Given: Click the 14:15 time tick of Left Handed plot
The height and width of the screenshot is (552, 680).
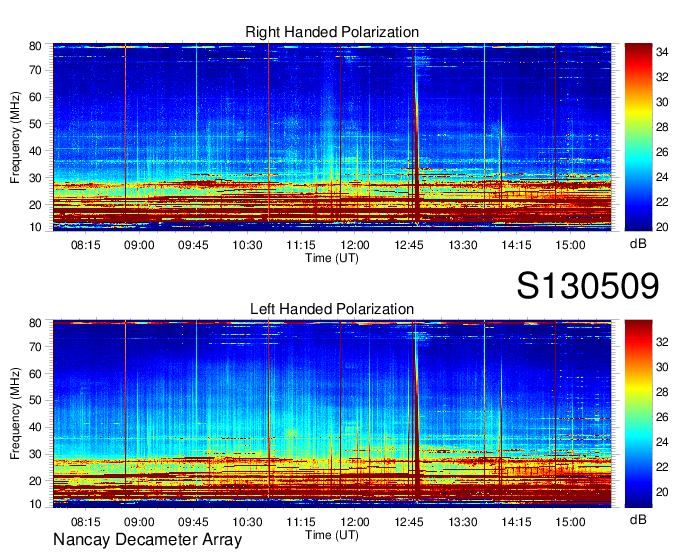Looking at the screenshot, I should click(517, 522).
